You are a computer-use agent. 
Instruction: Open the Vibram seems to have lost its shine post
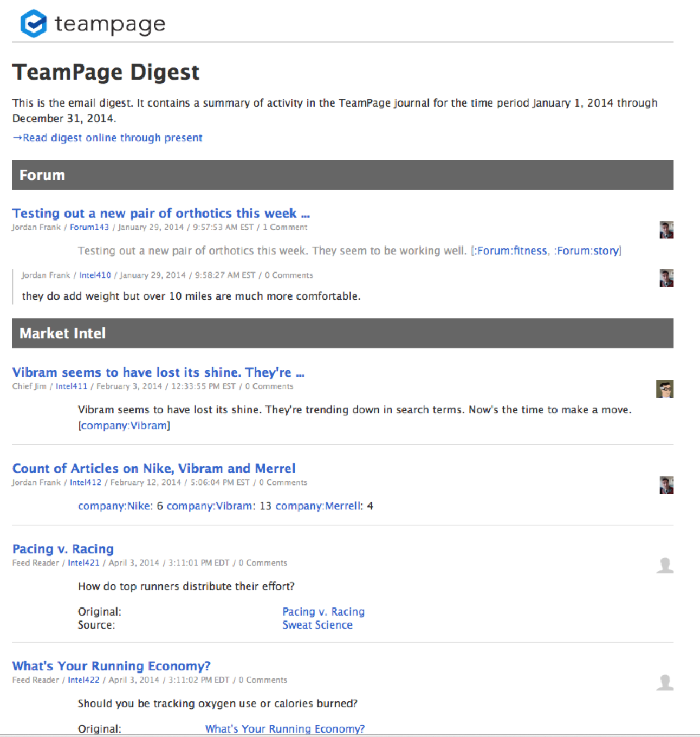point(158,372)
